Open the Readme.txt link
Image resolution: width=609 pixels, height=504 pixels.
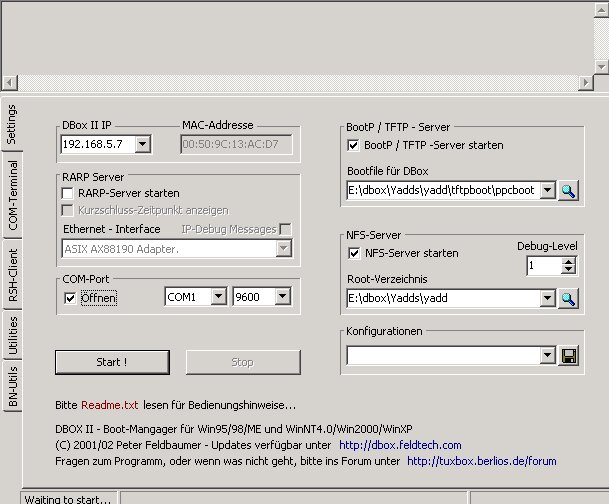point(110,405)
